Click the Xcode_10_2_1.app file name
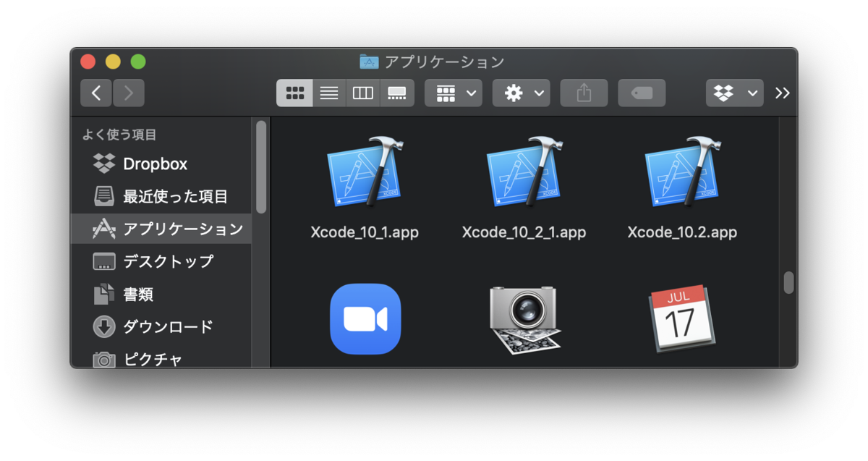 [524, 232]
